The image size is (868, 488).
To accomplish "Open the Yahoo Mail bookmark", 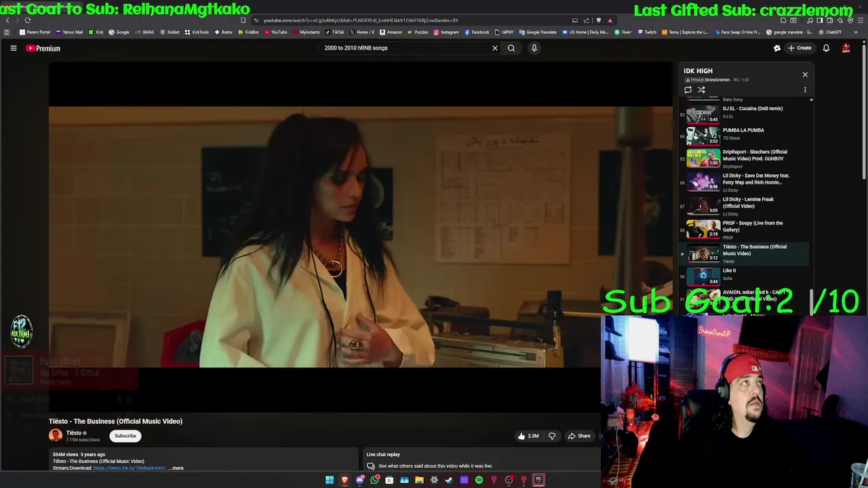I will [x=69, y=32].
